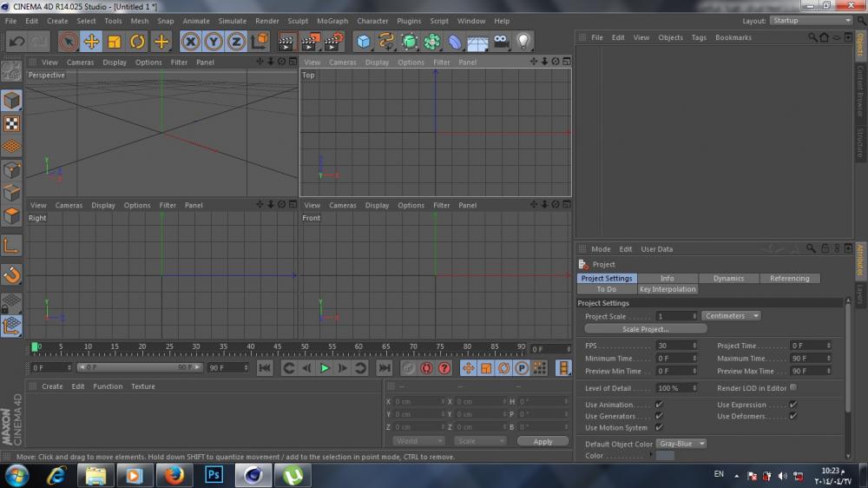Screen dimensions: 868x488
Task: Enable Render LOD in Editor checkbox
Action: (792, 387)
